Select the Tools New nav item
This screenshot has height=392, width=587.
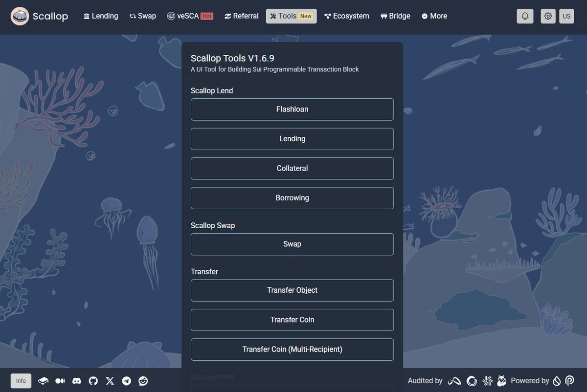point(292,16)
